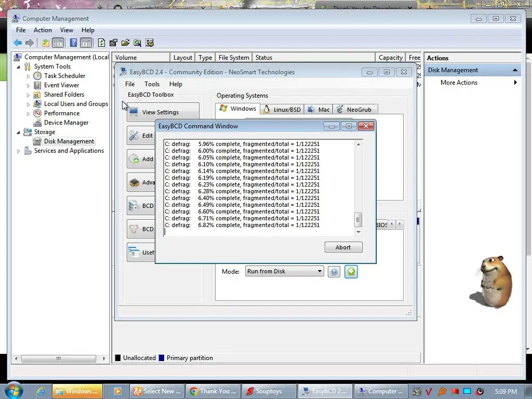This screenshot has width=532, height=399.
Task: Click the Up one level folder icon
Action: click(46, 43)
